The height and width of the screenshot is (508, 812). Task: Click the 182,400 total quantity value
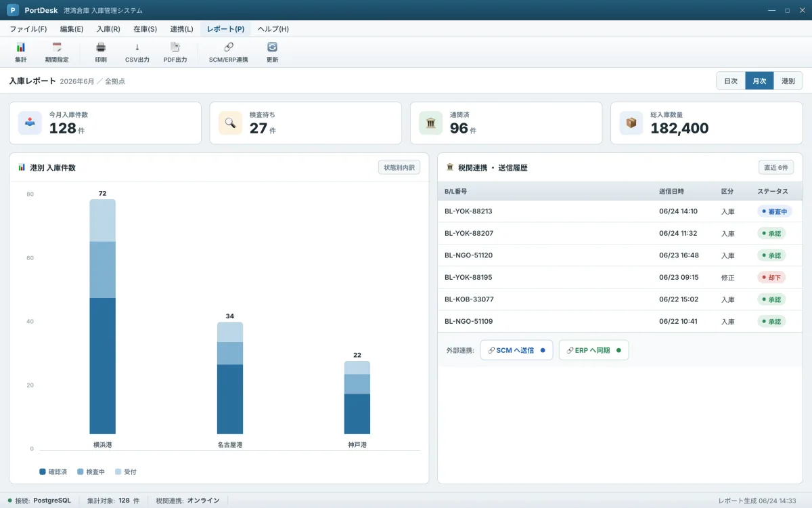point(679,128)
